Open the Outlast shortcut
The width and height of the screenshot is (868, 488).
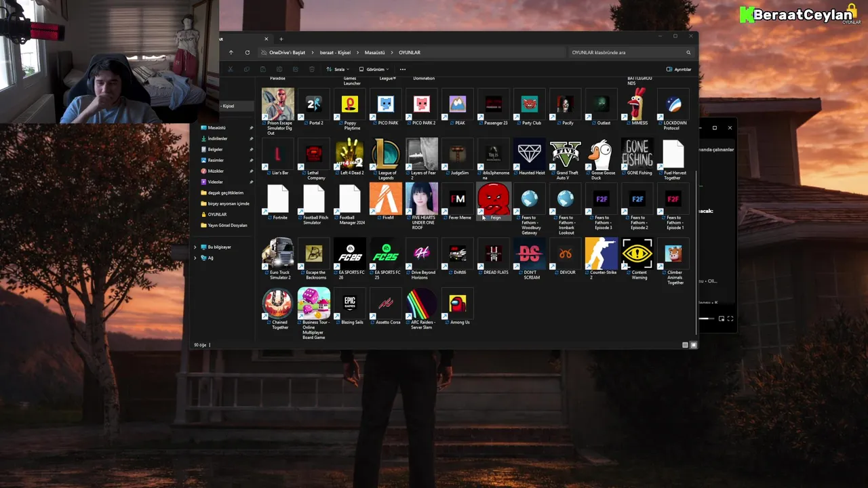(x=601, y=107)
